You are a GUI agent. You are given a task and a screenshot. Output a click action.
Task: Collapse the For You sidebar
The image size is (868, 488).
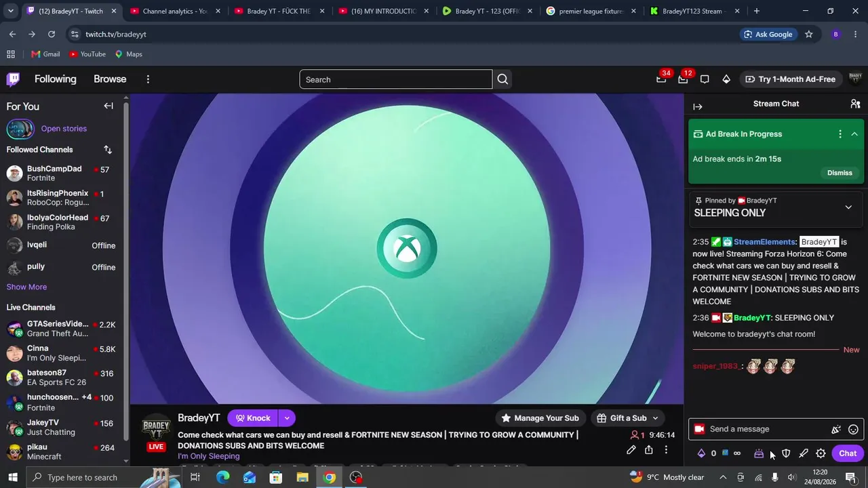click(x=108, y=106)
